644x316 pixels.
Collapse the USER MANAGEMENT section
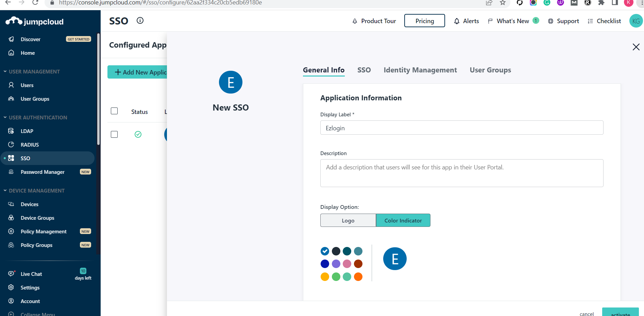pyautogui.click(x=5, y=71)
